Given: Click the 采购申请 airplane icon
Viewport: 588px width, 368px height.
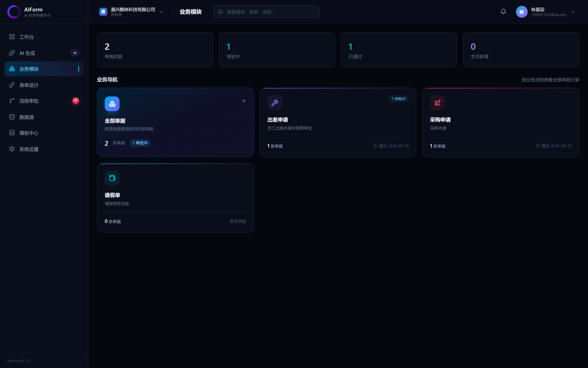Looking at the screenshot, I should (437, 103).
